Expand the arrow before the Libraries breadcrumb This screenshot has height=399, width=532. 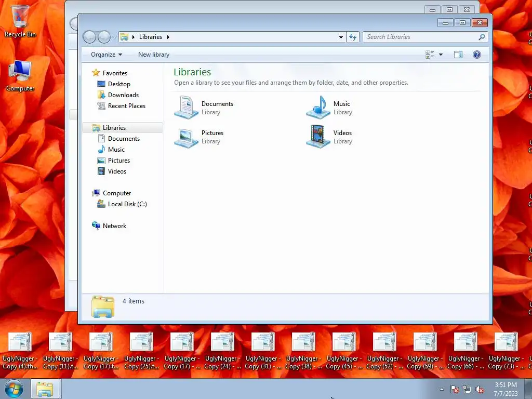tap(134, 37)
